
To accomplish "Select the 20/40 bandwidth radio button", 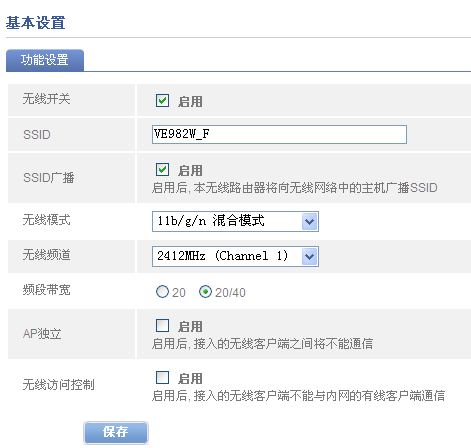I will coord(205,292).
